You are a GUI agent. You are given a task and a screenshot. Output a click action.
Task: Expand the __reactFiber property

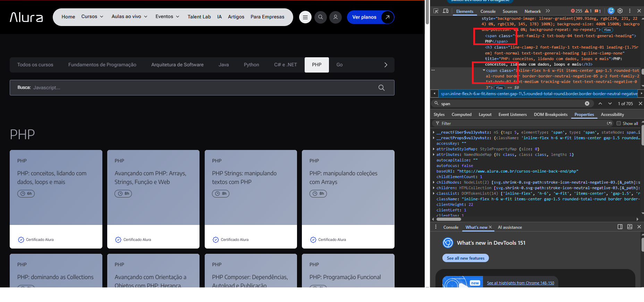tap(434, 132)
